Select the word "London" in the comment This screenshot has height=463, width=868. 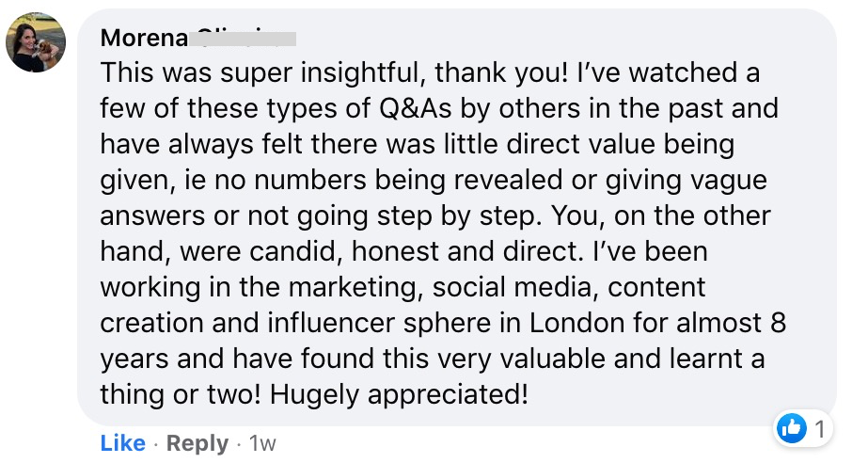pyautogui.click(x=577, y=323)
